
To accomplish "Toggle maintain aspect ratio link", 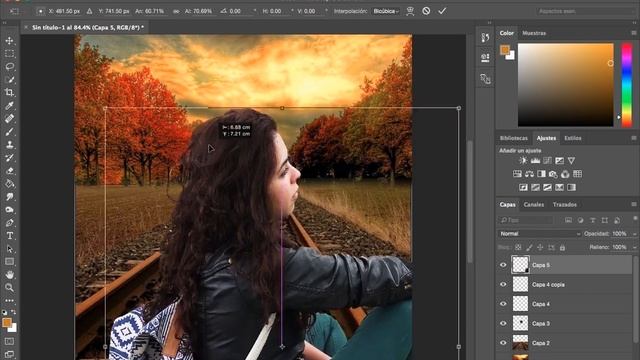I will (x=176, y=11).
